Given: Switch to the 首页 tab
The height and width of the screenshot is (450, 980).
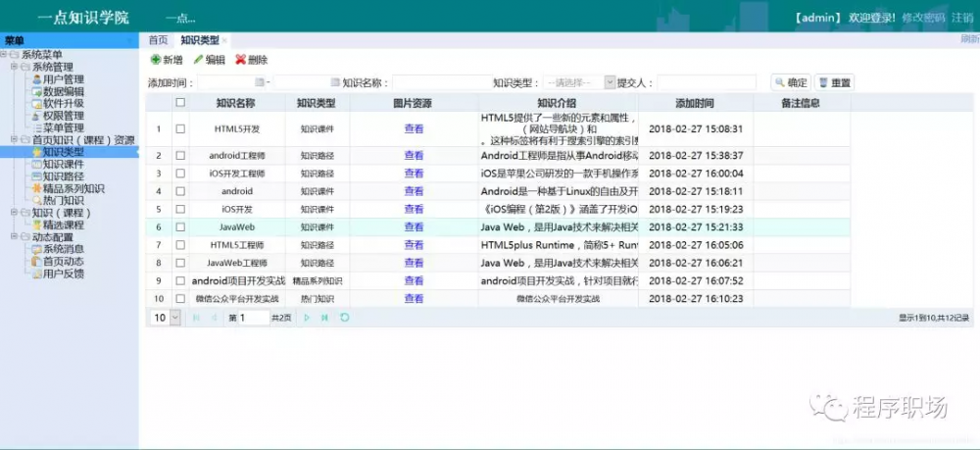Looking at the screenshot, I should click(x=158, y=40).
